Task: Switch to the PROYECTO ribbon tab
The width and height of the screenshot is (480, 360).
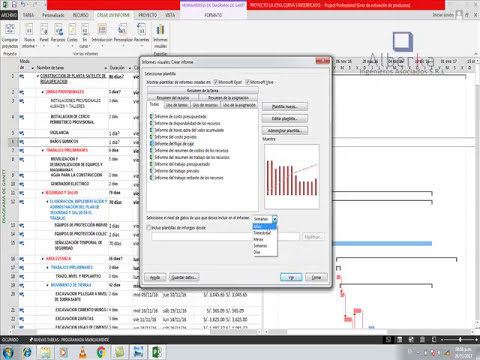Action: 148,15
